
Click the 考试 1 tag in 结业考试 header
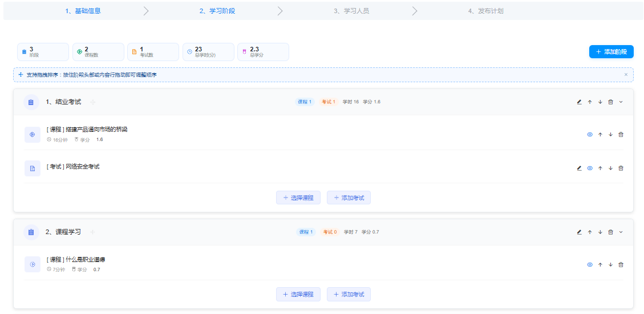pos(329,102)
